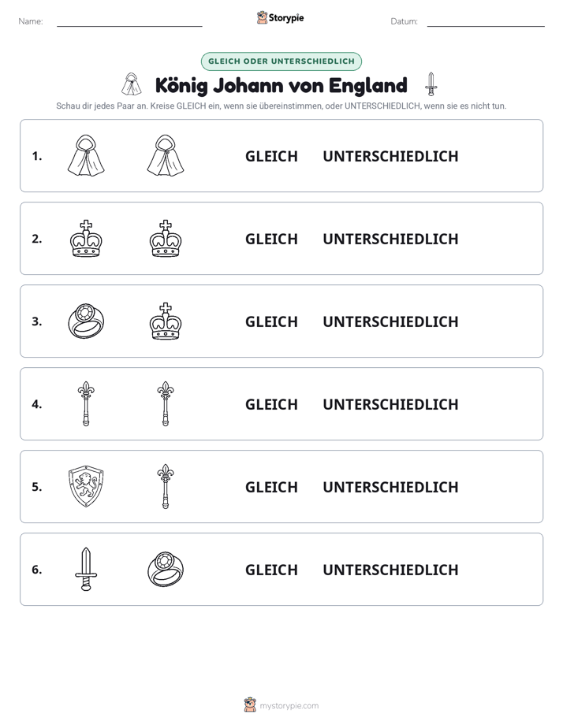The height and width of the screenshot is (728, 563).
Task: Click the Storypie bear logo at top
Action: [262, 17]
